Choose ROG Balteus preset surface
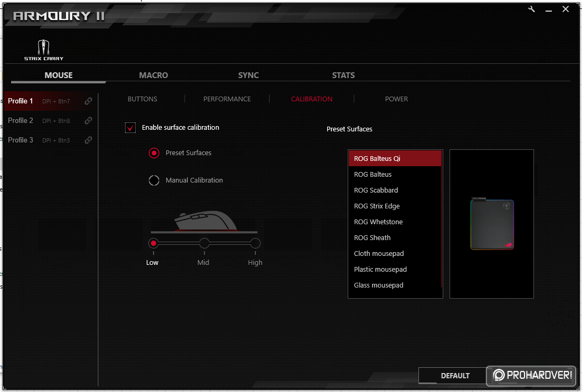This screenshot has height=392, width=582. point(395,175)
